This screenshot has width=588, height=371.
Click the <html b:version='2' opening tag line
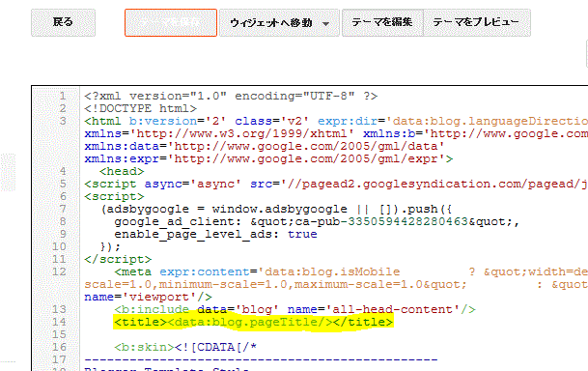click(x=336, y=121)
